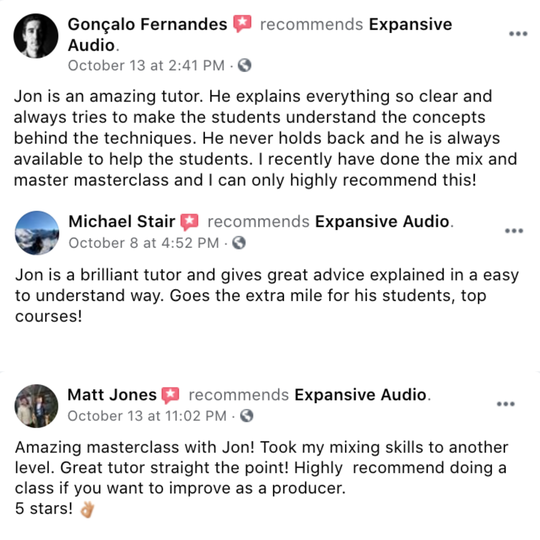The width and height of the screenshot is (540, 540).
Task: Click the recommendation star badge beside Matt Jones
Action: 170,395
